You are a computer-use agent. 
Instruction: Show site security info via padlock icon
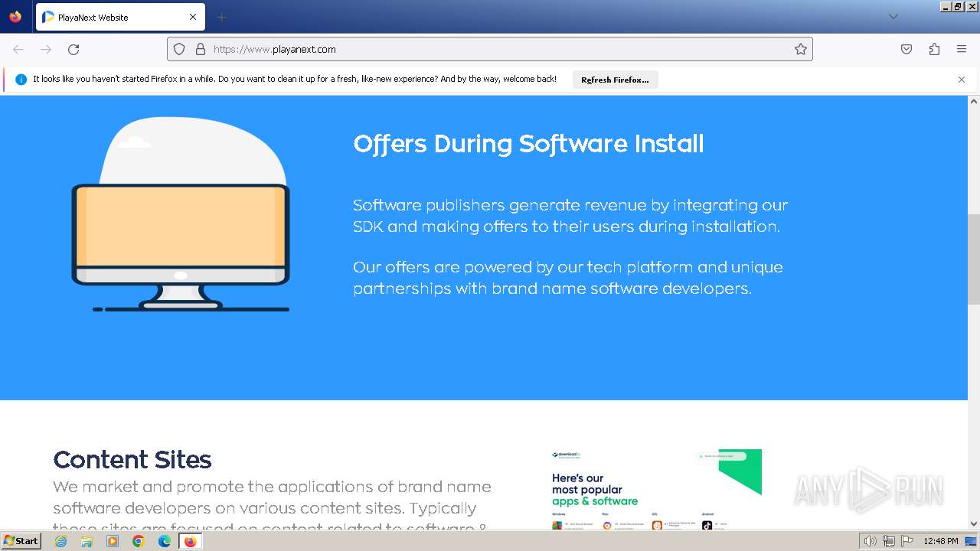[201, 49]
